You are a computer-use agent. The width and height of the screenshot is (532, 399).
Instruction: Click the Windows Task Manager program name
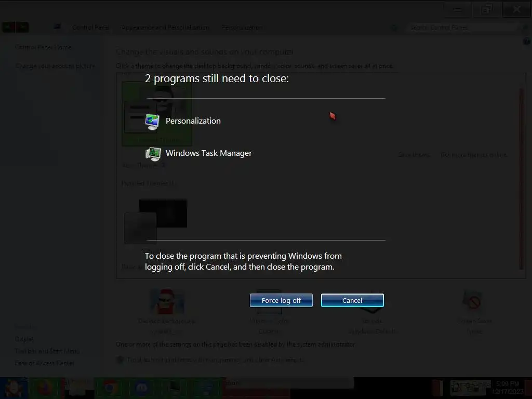(209, 153)
